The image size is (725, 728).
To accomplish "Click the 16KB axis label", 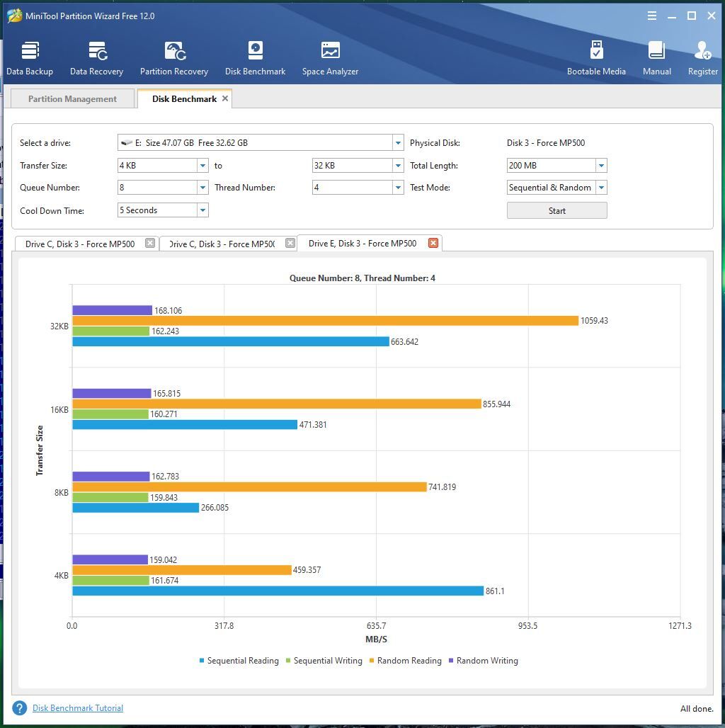I will click(x=59, y=409).
